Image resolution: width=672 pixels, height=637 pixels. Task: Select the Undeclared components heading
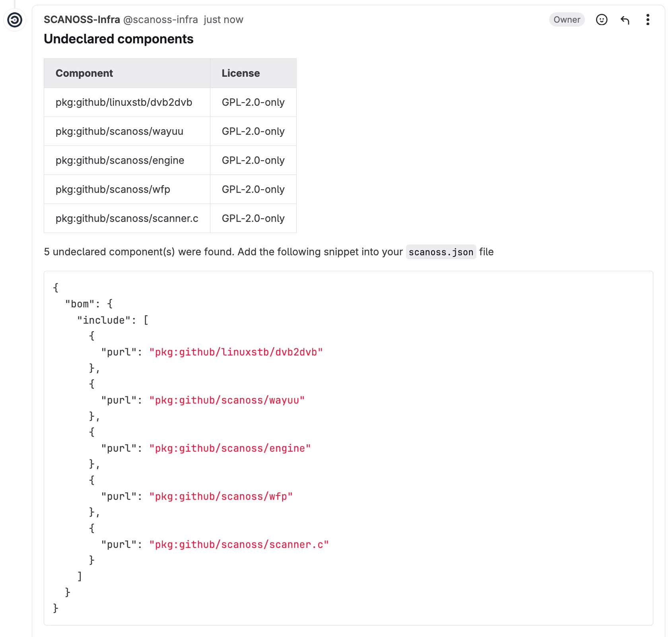click(118, 39)
